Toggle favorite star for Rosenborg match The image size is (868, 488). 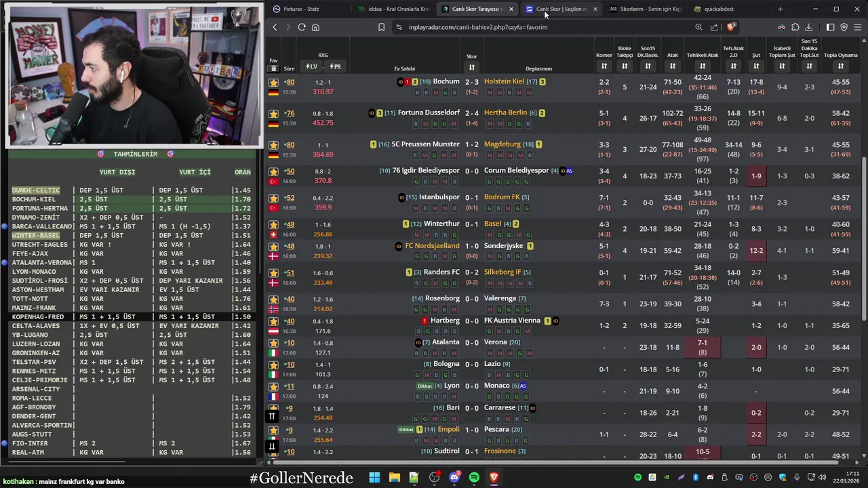tap(273, 300)
